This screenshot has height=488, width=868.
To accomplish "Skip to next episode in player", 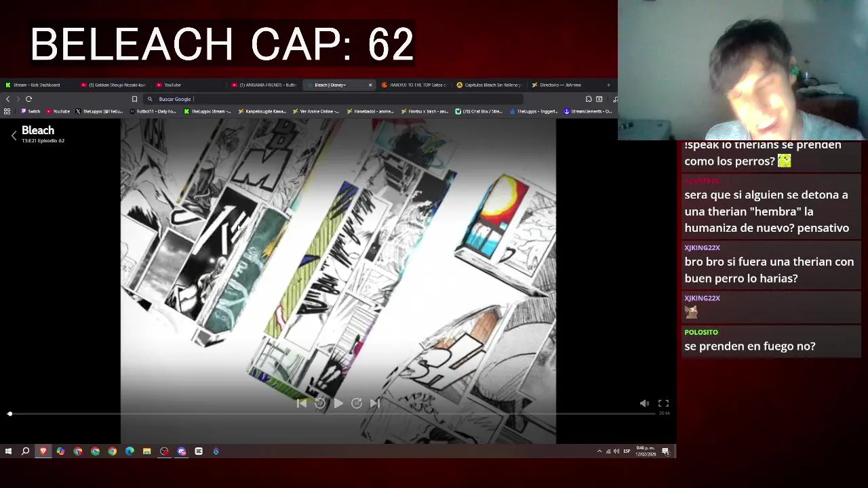I will click(x=374, y=403).
